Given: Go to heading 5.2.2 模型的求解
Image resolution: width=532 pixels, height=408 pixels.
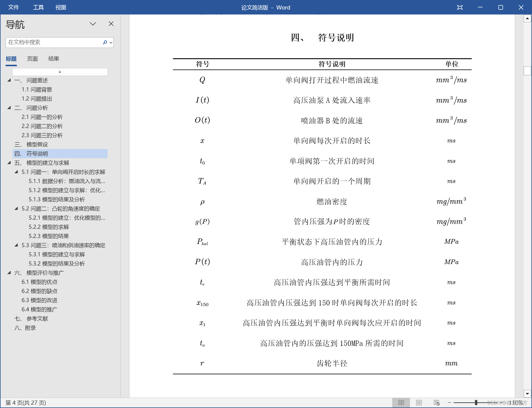Looking at the screenshot, I should [49, 227].
